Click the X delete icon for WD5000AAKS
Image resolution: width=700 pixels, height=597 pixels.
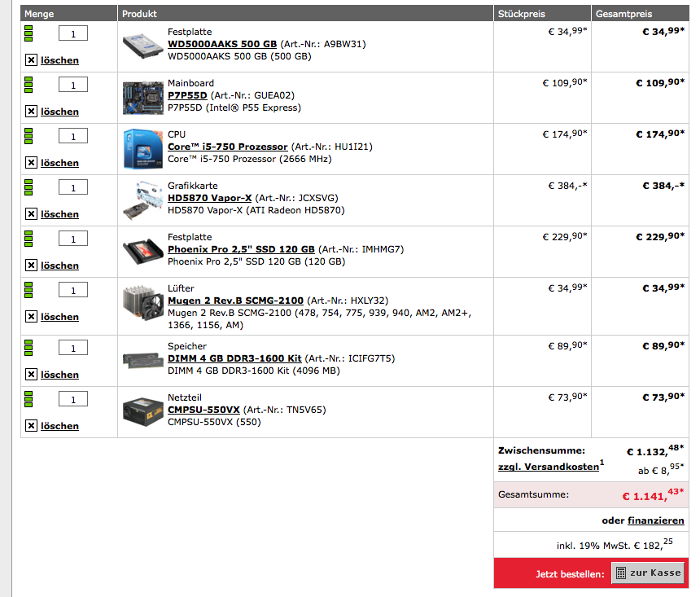(31, 60)
